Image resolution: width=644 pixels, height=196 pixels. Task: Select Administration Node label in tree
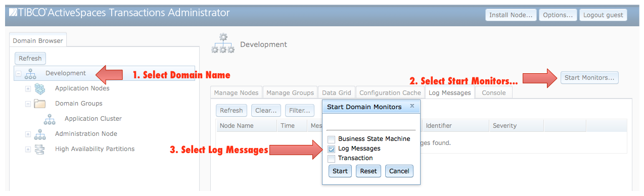pos(86,134)
